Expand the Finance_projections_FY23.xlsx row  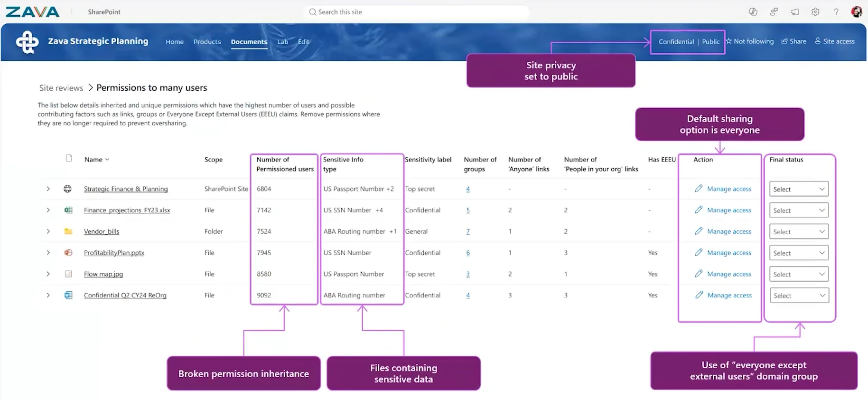[48, 210]
